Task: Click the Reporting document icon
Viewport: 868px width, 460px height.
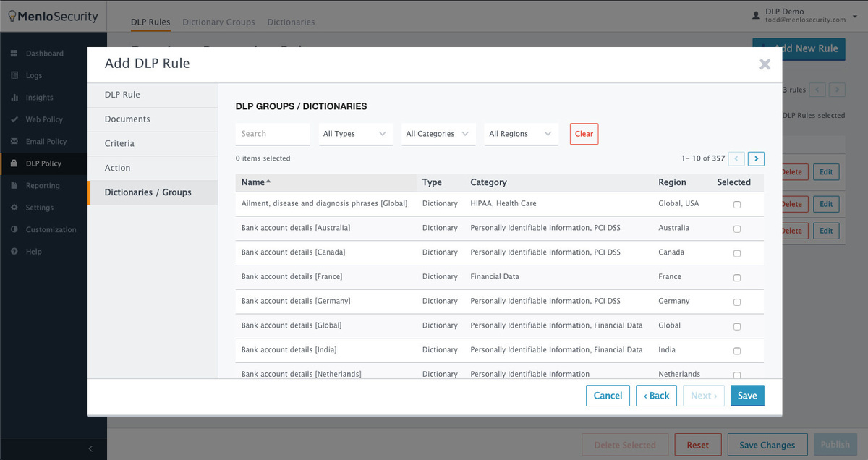Action: click(x=14, y=186)
